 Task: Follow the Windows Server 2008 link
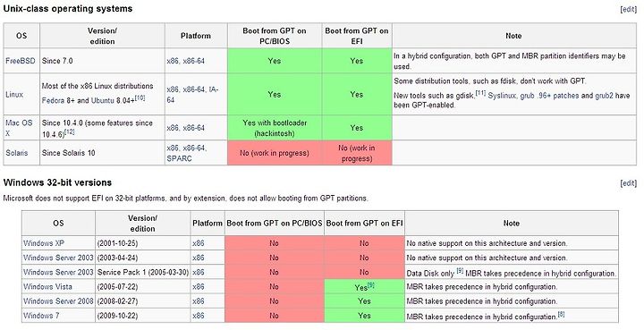(x=58, y=300)
